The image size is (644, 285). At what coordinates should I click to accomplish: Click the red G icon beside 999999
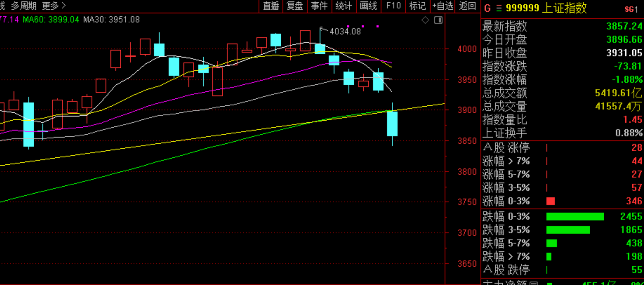[487, 8]
